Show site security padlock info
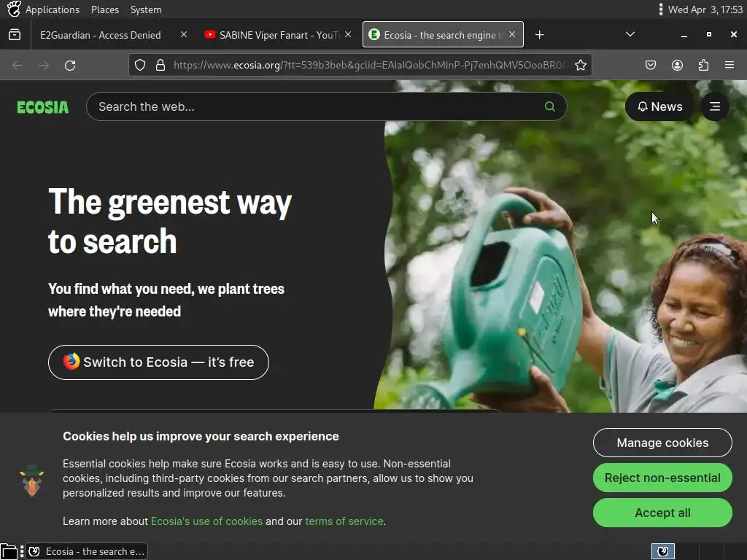Viewport: 747px width, 560px height. (160, 65)
